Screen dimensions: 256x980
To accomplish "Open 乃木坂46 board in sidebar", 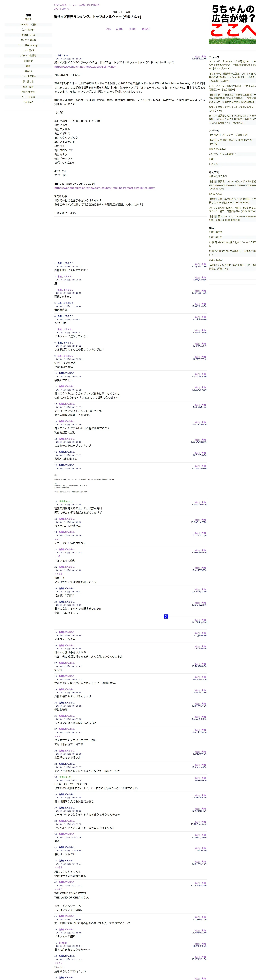I will point(28,102).
